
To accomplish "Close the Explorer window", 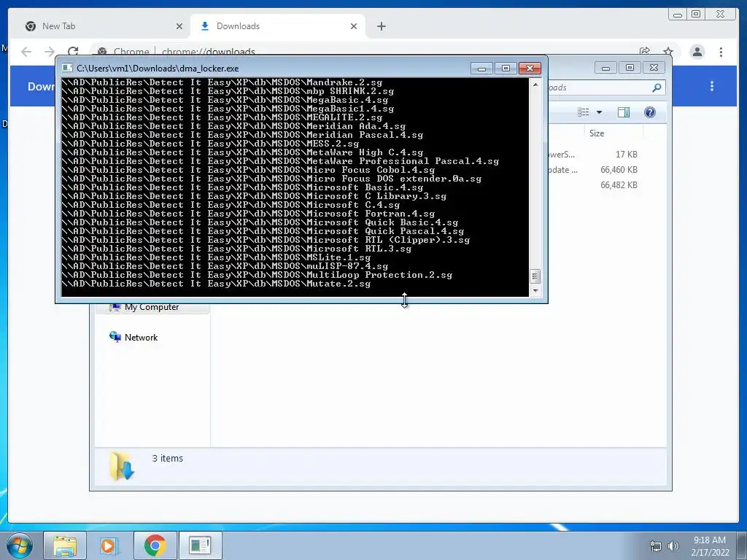I will [x=654, y=68].
